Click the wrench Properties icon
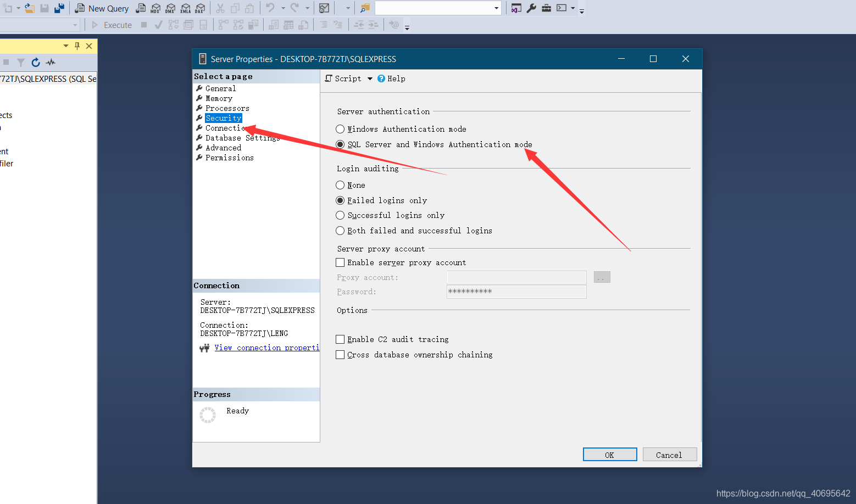Screen dimensions: 856x504 [531, 8]
